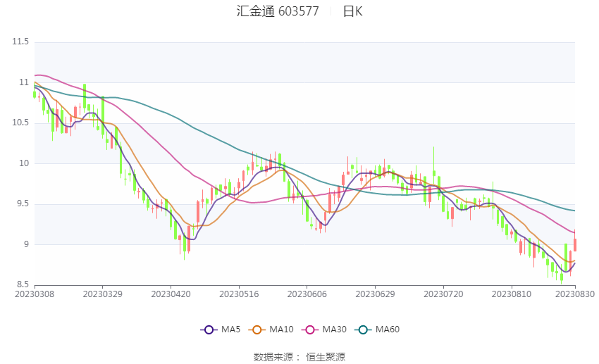Viewport: 599px width, 364px height.
Task: Select the 日K chart type label
Action: [352, 11]
